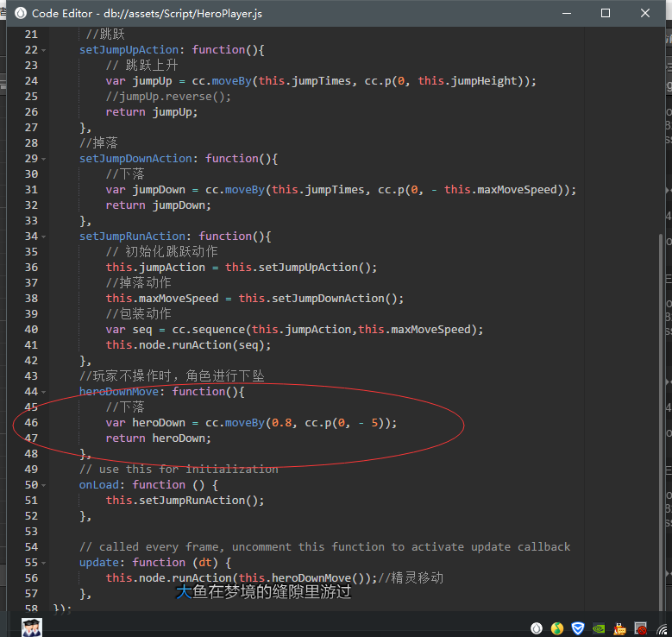The height and width of the screenshot is (637, 672).
Task: Click the 'setJumpDownAction' property name
Action: pos(135,159)
